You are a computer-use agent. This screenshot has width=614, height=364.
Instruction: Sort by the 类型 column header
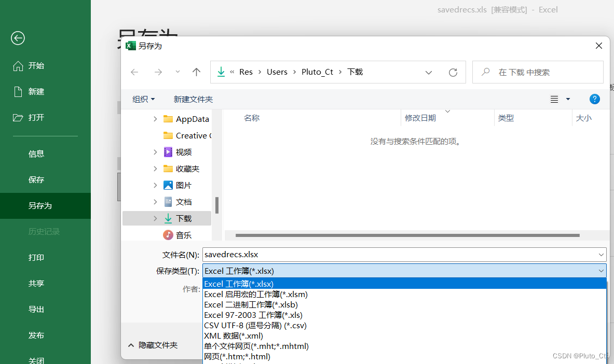coord(506,118)
